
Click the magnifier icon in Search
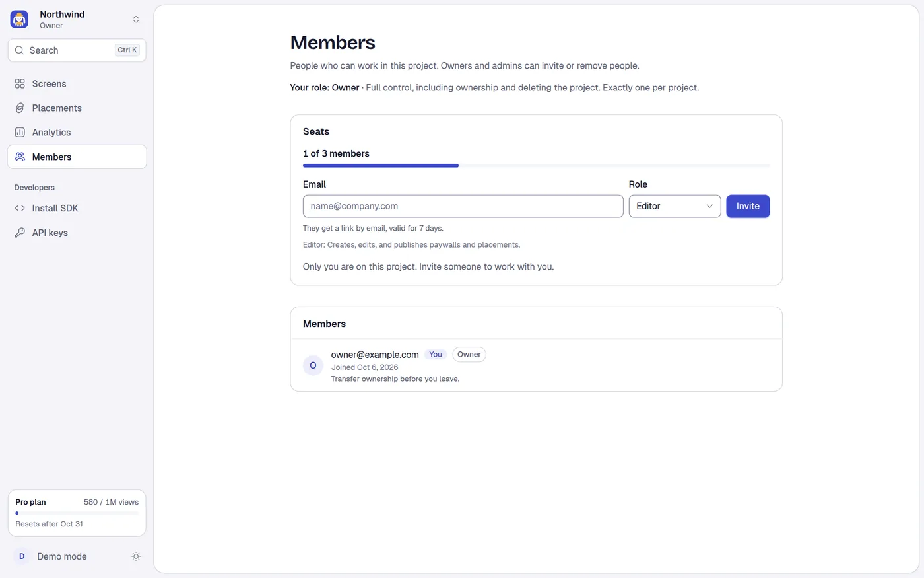(20, 50)
